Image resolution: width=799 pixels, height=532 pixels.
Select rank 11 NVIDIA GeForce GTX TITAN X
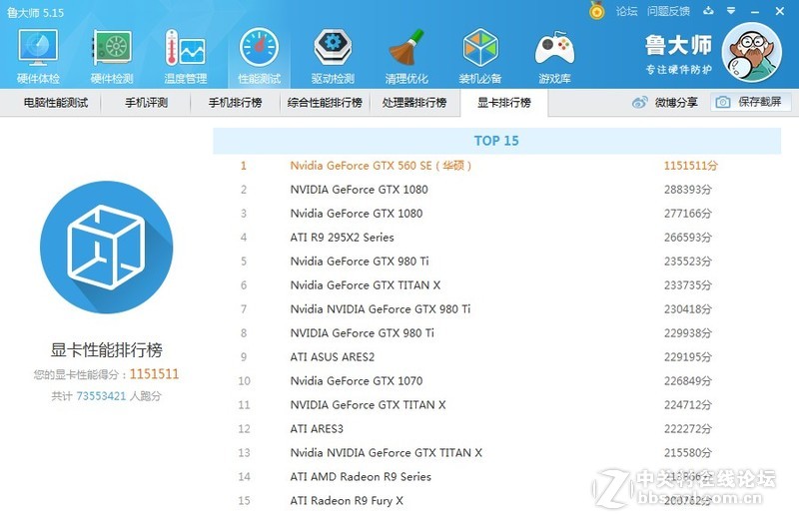(x=496, y=404)
